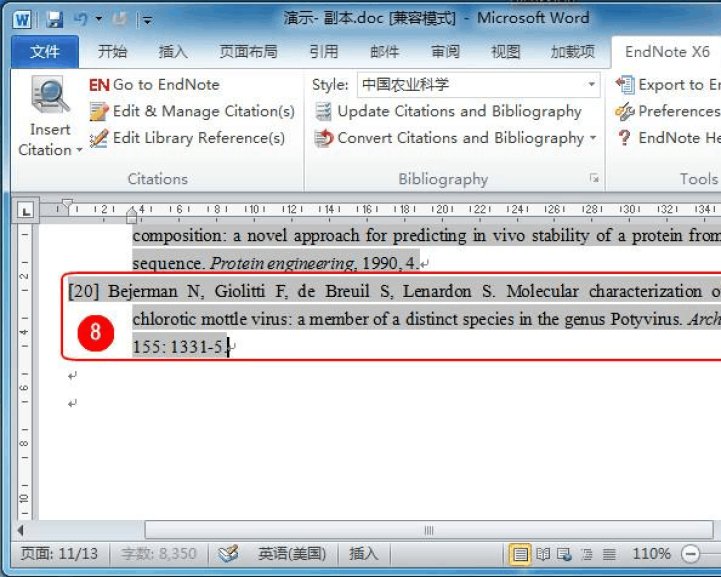The image size is (721, 577).
Task: Expand the Insert Citation dropdown arrow
Action: [79, 150]
